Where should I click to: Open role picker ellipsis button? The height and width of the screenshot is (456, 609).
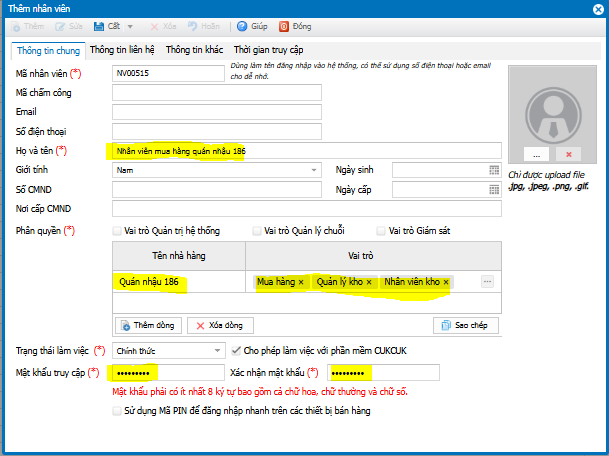click(487, 281)
